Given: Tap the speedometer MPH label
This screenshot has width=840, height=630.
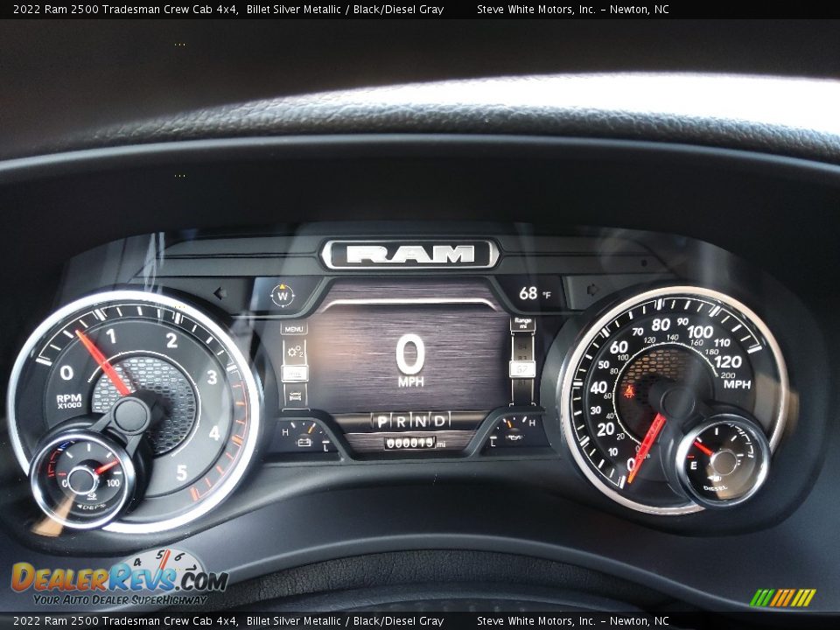Looking at the screenshot, I should point(737,384).
